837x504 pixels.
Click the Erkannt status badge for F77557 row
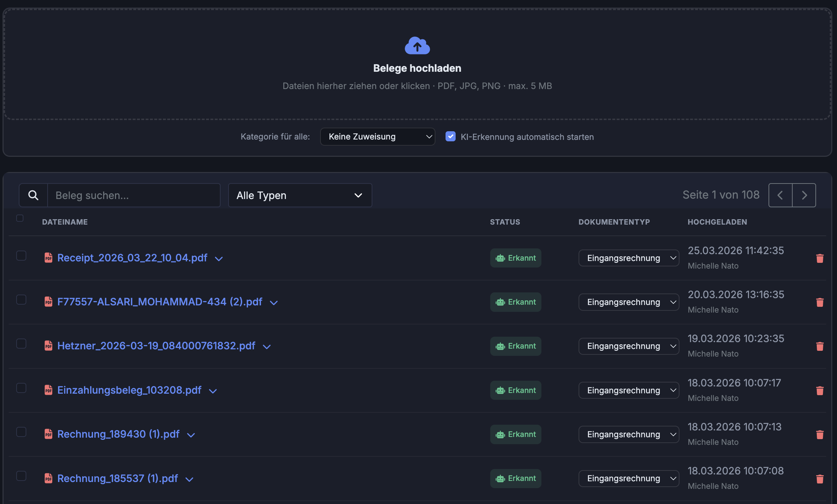[515, 302]
